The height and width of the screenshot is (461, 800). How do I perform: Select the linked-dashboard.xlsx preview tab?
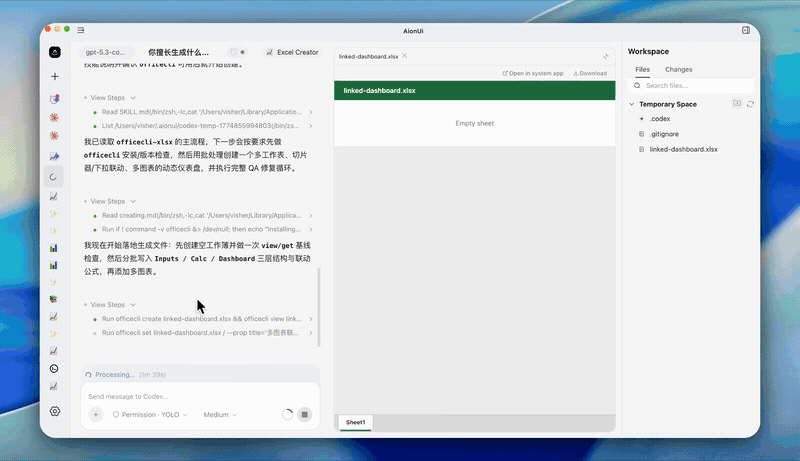coord(368,56)
